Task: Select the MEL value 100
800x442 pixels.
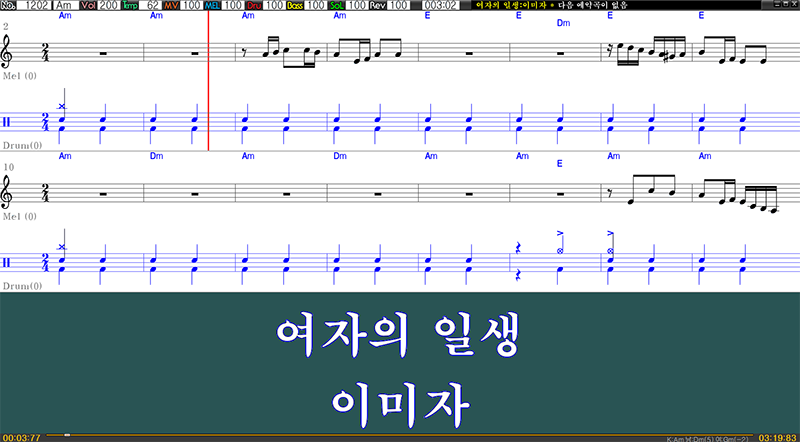Action: [233, 5]
